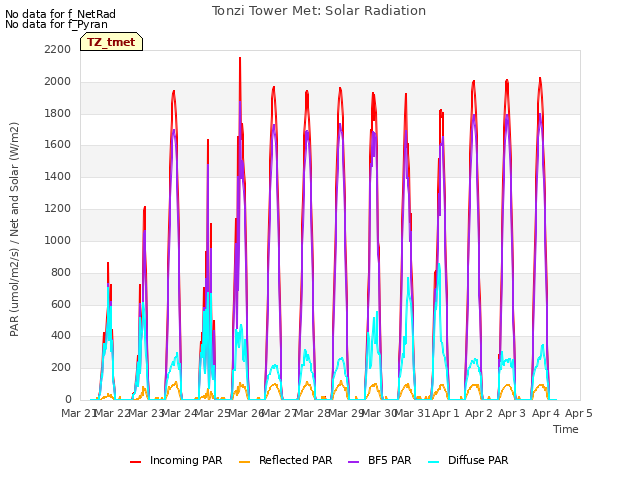Click the 2000 y-axis tick value
This screenshot has height=480, width=640.
click(58, 81)
